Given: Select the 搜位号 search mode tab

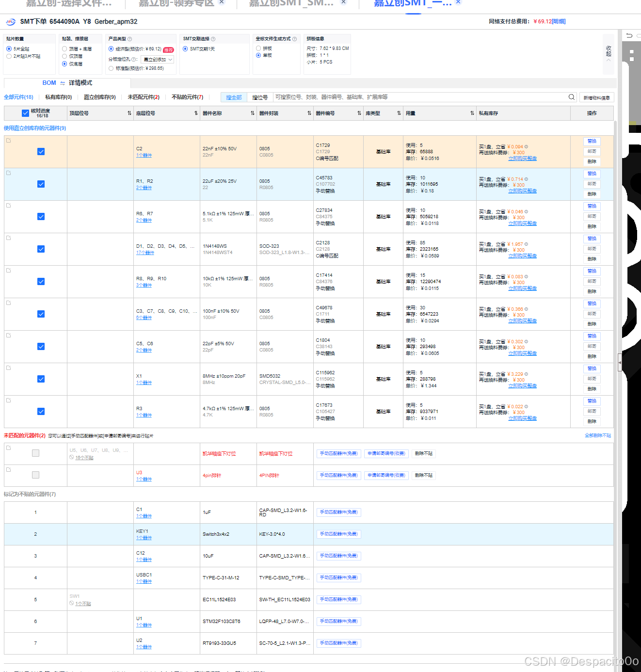Looking at the screenshot, I should coord(260,97).
